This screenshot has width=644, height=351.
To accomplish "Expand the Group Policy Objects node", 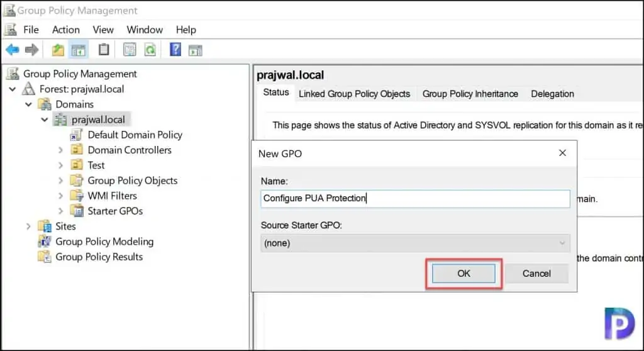I will (61, 181).
